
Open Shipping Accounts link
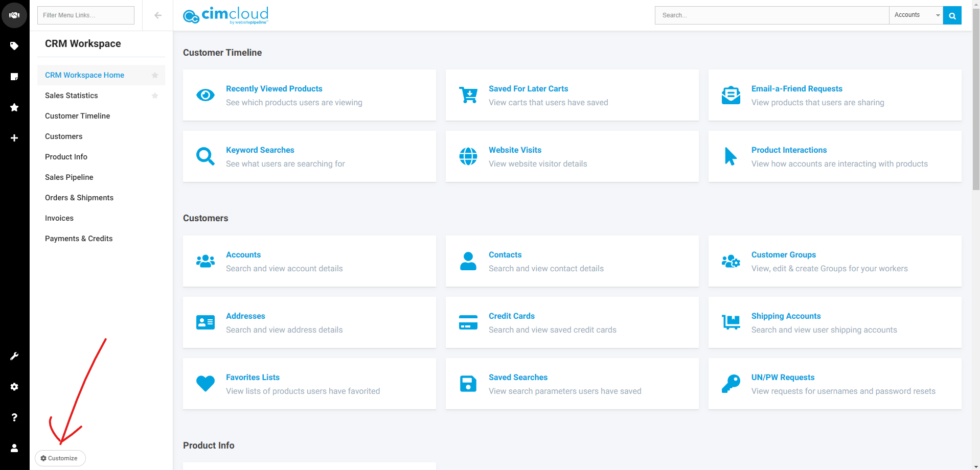point(786,316)
